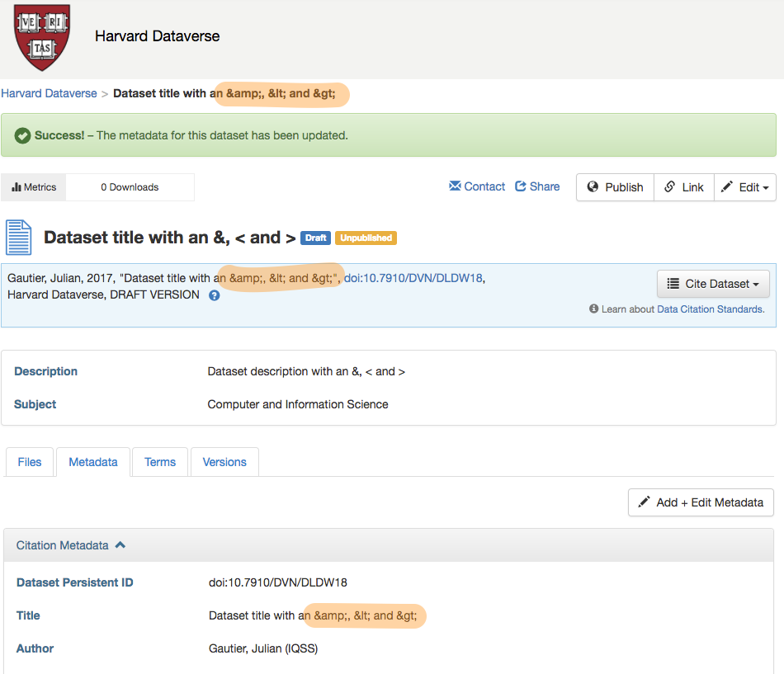Click the Metrics label

(40, 187)
